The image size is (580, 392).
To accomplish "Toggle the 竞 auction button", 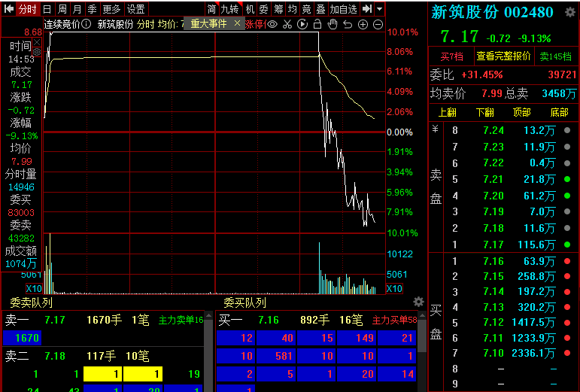I will pos(307,8).
